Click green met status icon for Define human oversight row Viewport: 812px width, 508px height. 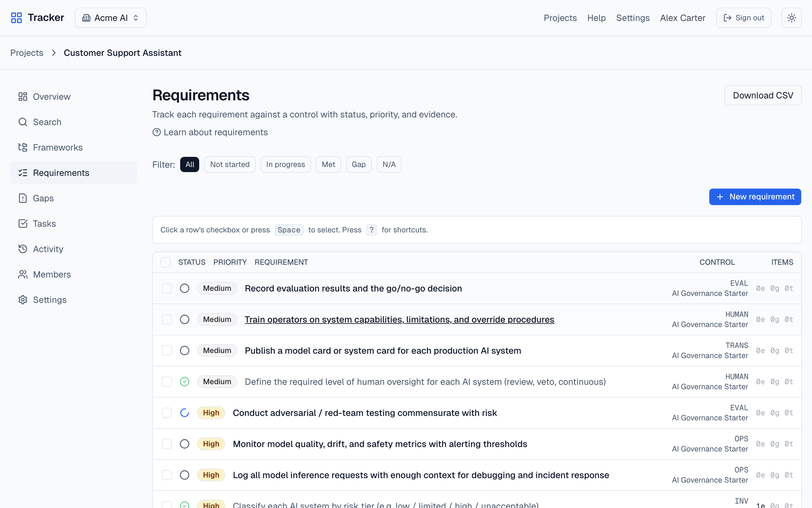tap(185, 382)
